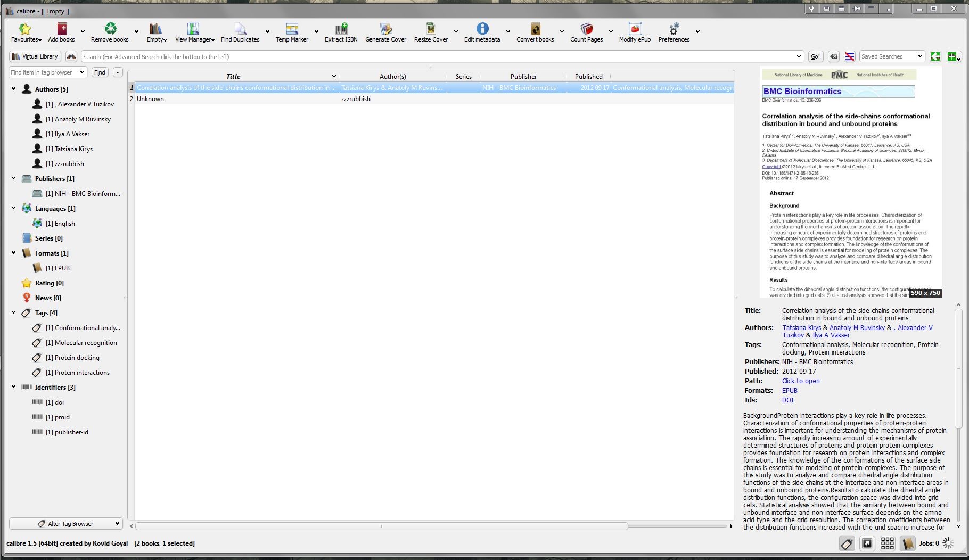Click the "Click to open" path link
This screenshot has height=560, width=969.
pos(801,381)
